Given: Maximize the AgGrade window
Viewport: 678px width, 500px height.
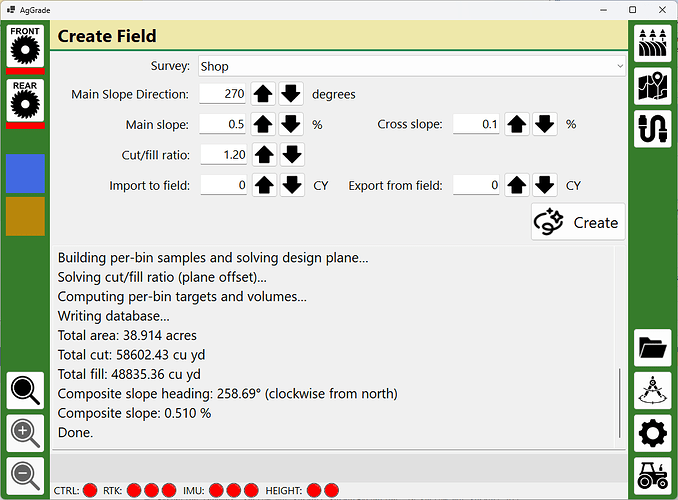Looking at the screenshot, I should (x=633, y=10).
